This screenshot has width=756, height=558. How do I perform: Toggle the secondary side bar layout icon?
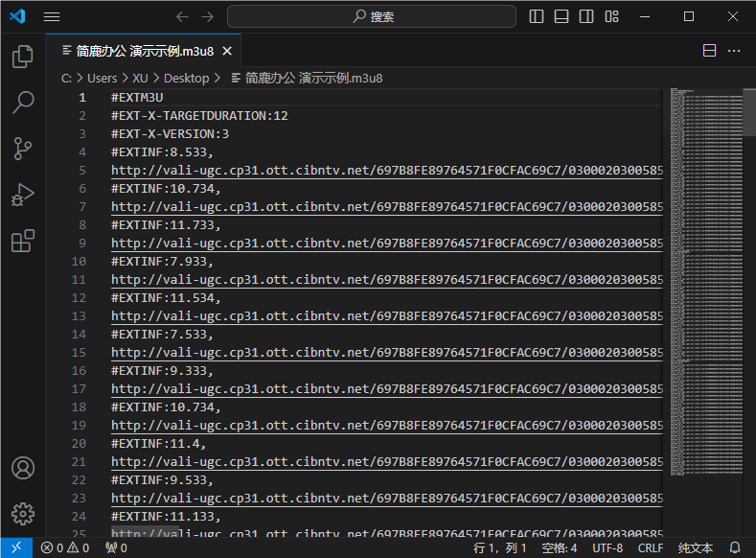(x=586, y=16)
